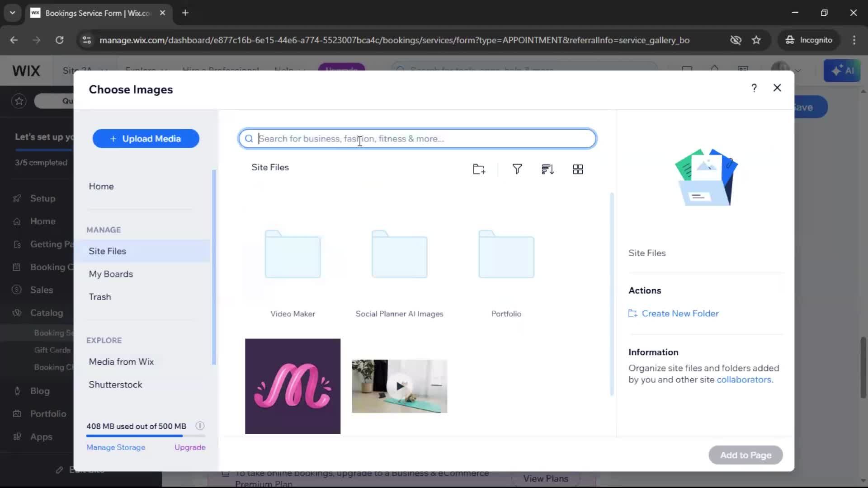
Task: Open Portfolio in dashboard sidebar
Action: tap(48, 414)
